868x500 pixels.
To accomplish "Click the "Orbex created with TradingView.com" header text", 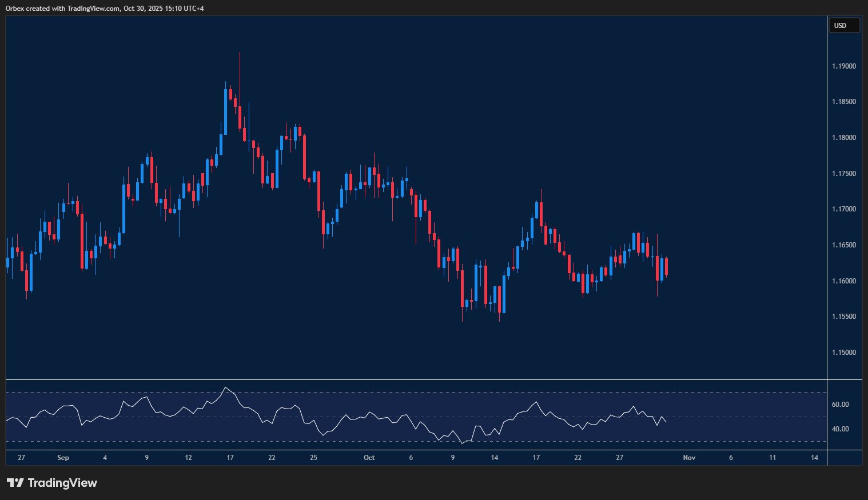I will [63, 8].
